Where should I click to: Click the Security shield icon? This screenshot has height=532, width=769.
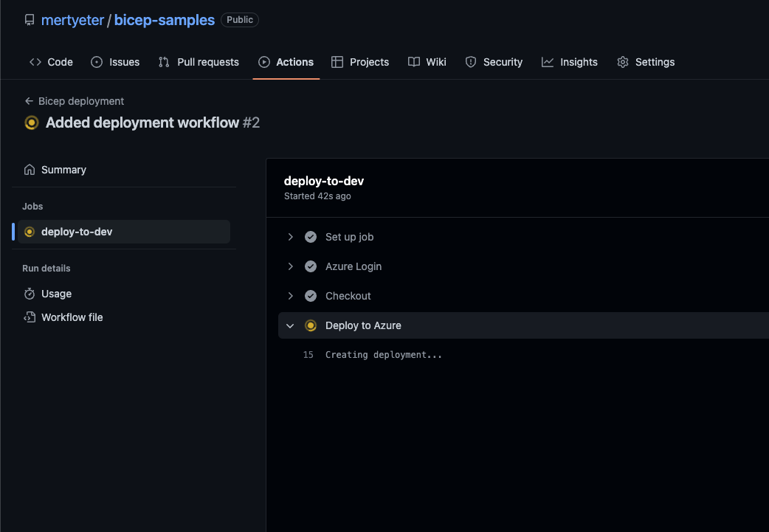[x=471, y=62]
